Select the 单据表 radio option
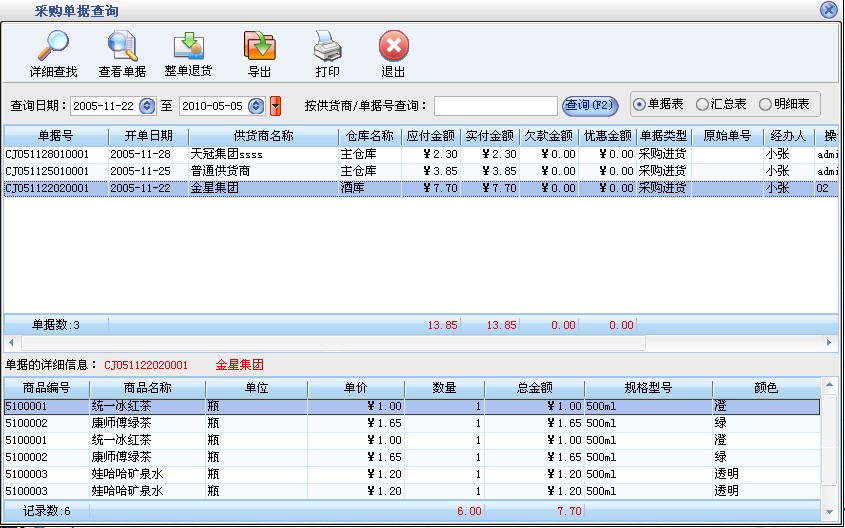Image resolution: width=845 pixels, height=528 pixels. tap(640, 104)
